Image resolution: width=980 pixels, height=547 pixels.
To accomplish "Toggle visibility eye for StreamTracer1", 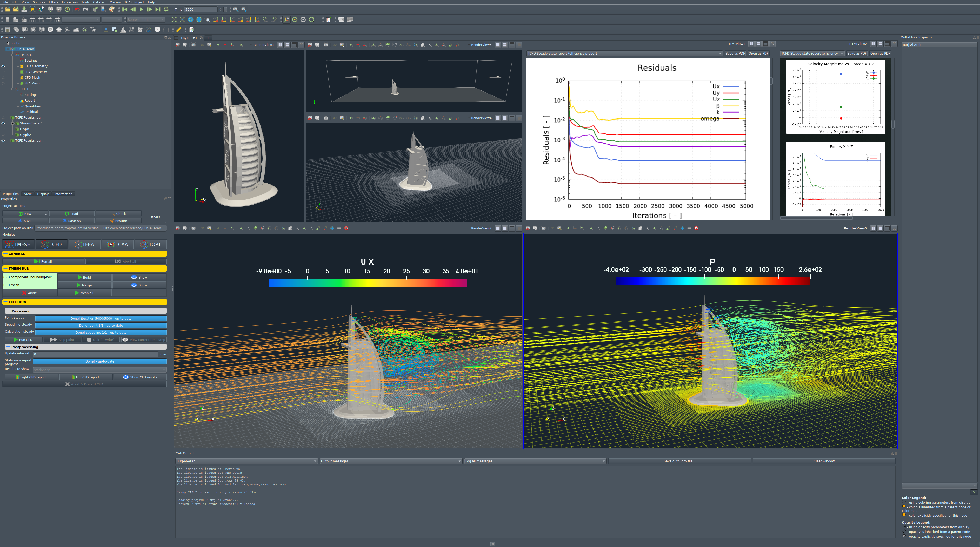I will (3, 123).
